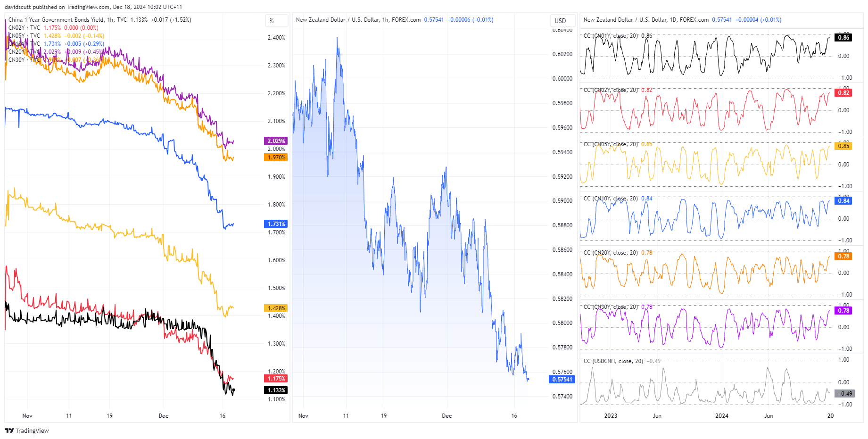The image size is (868, 439).
Task: Select the CN30Y · TVC legend row
Action: click(56, 60)
